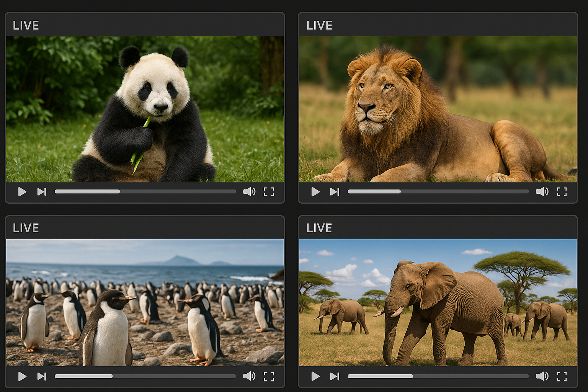Start playback on the penguin stream
Screen dimensions: 588x392
tap(22, 376)
